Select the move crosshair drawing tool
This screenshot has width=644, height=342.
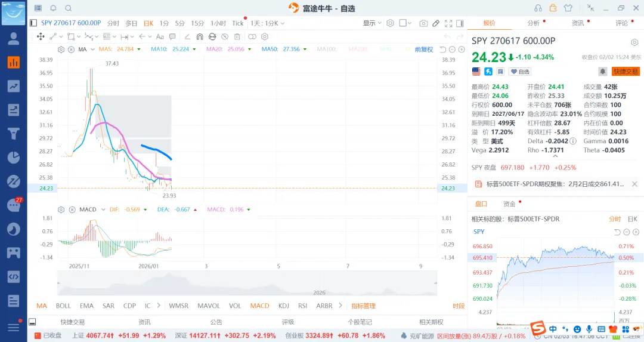[x=41, y=36]
